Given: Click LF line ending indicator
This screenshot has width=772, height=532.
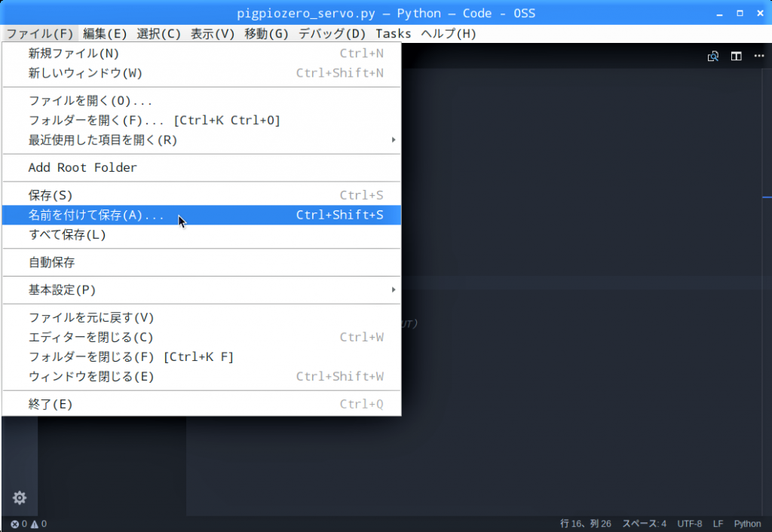Looking at the screenshot, I should [718, 524].
